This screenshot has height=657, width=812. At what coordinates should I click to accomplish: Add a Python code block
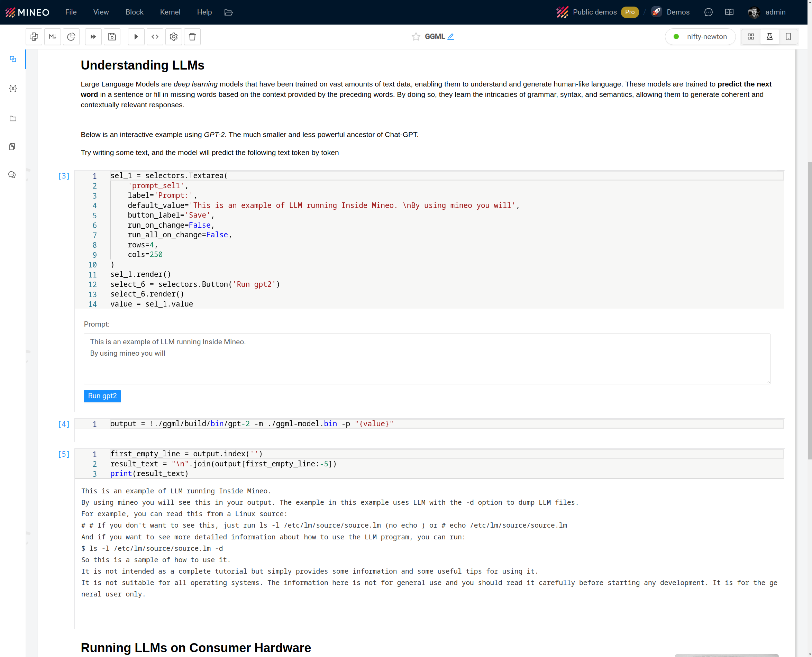tap(34, 37)
